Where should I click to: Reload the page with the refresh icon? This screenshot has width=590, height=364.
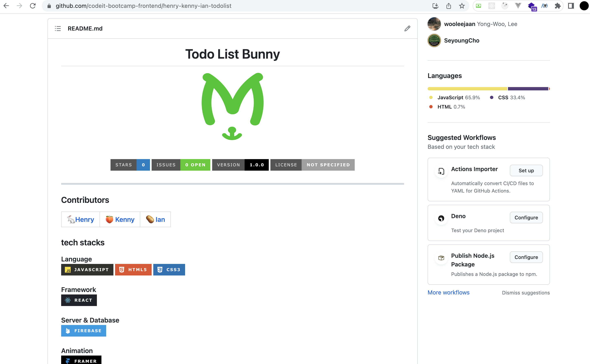coord(33,6)
